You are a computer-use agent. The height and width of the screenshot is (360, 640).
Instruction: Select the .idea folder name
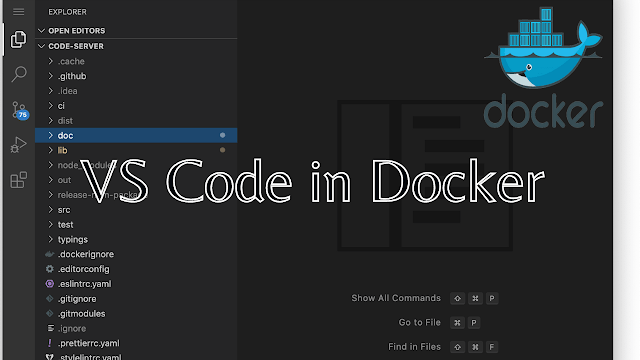[67, 91]
